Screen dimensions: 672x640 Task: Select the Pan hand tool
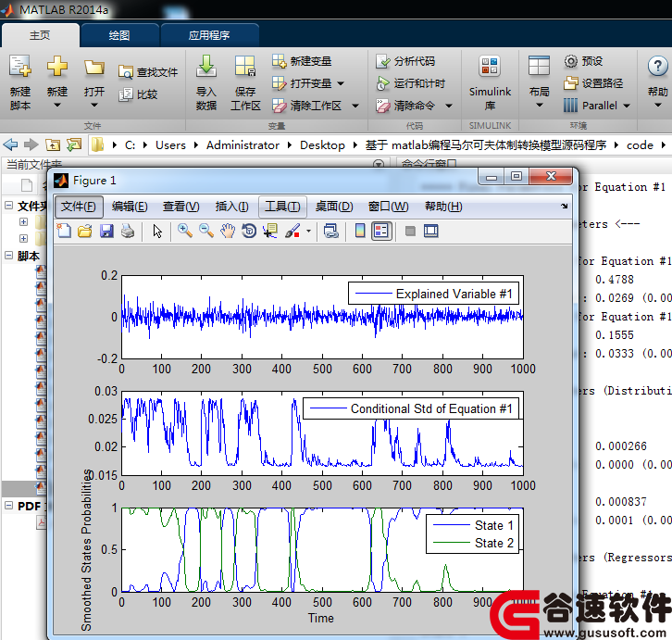(228, 232)
